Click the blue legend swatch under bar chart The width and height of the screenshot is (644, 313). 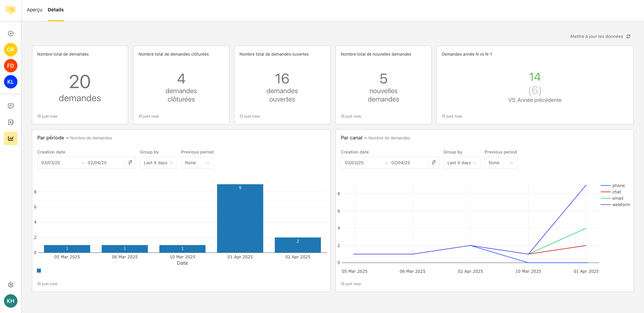tap(39, 270)
